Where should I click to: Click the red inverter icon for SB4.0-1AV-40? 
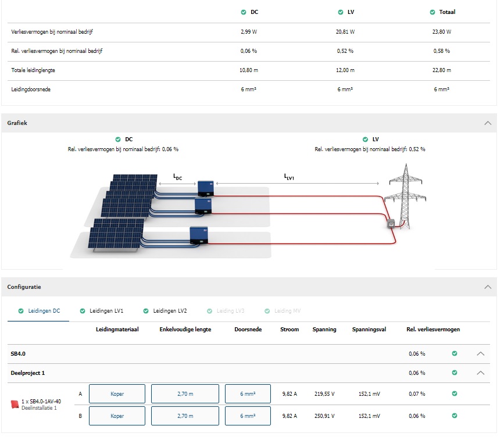coord(15,405)
